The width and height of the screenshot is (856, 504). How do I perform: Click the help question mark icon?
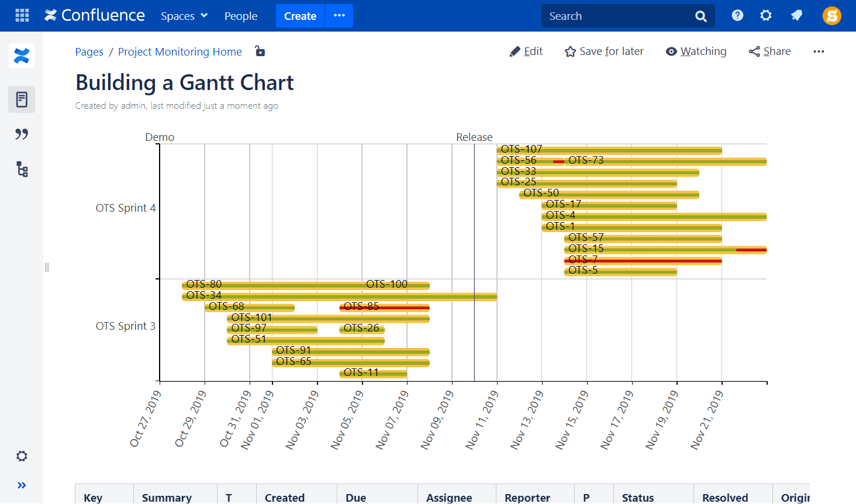(737, 16)
